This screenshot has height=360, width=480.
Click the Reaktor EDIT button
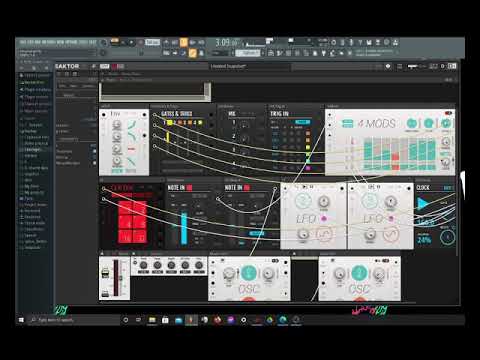click(x=104, y=66)
